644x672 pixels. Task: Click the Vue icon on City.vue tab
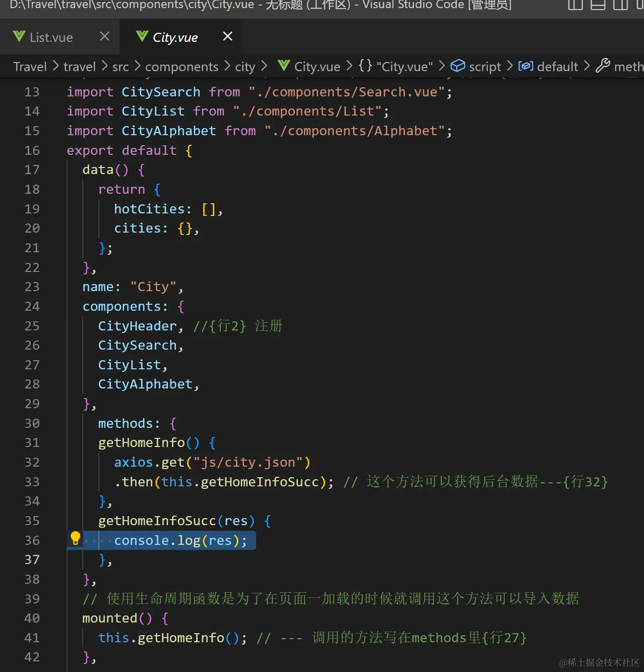[x=142, y=36]
